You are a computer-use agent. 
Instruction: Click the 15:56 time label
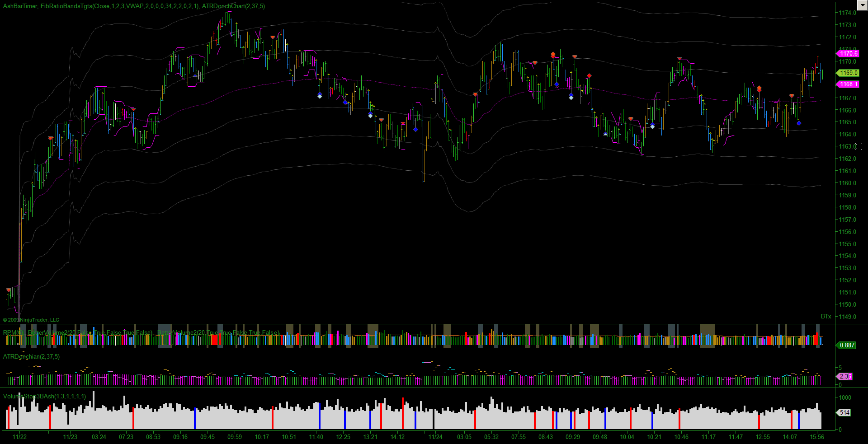tap(817, 437)
